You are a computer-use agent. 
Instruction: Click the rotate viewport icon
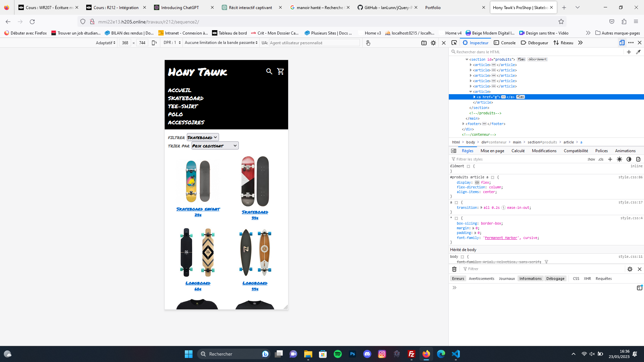click(154, 43)
